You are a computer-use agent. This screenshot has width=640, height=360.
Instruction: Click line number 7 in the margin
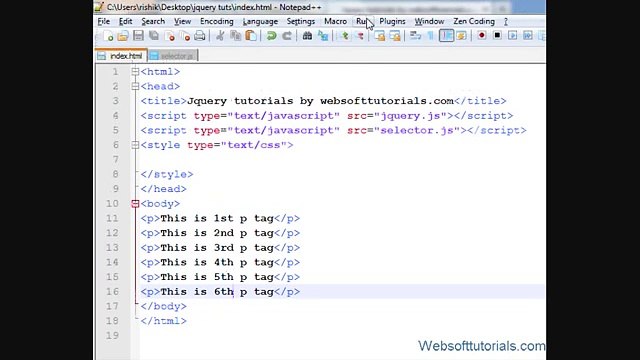click(115, 160)
